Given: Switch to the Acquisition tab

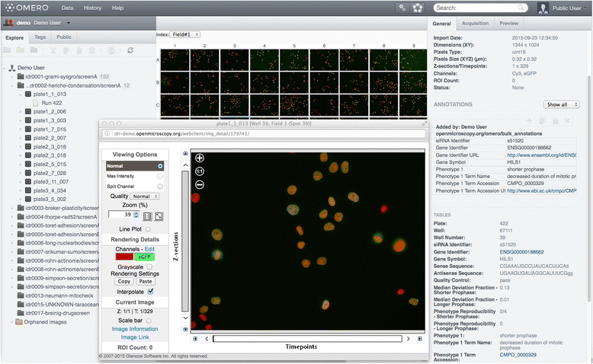Looking at the screenshot, I should pos(475,24).
